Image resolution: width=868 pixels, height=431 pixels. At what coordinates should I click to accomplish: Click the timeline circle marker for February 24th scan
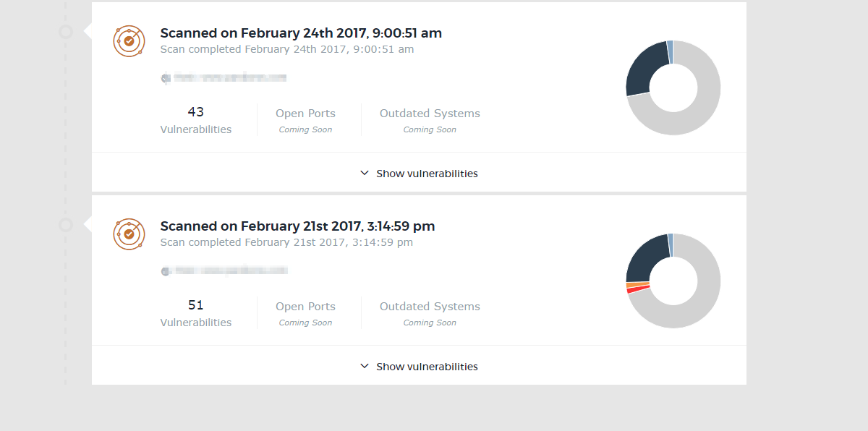tap(66, 32)
